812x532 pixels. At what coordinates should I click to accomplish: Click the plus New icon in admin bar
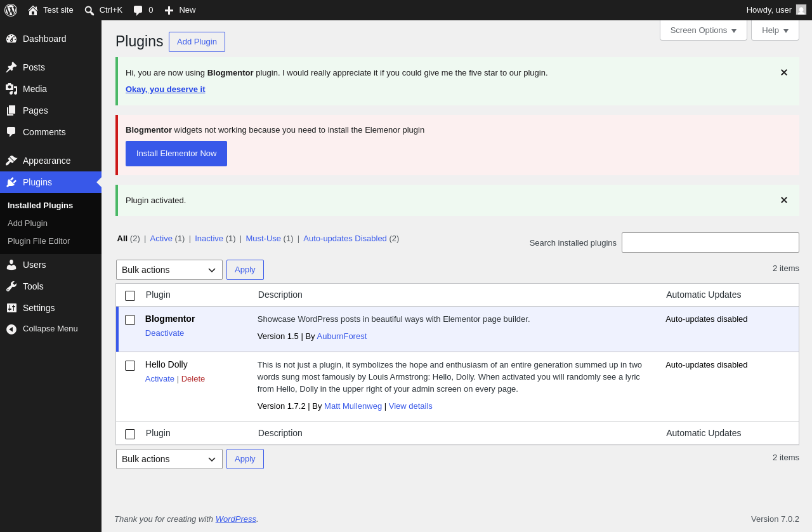point(169,10)
